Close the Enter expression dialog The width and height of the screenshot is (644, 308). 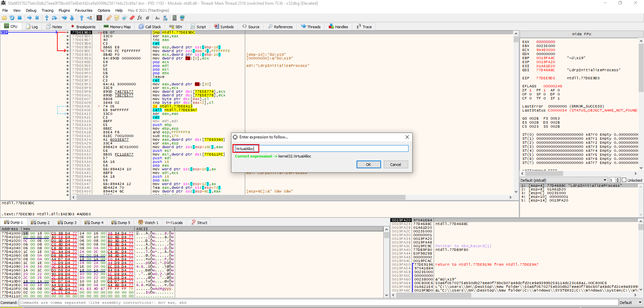[407, 137]
